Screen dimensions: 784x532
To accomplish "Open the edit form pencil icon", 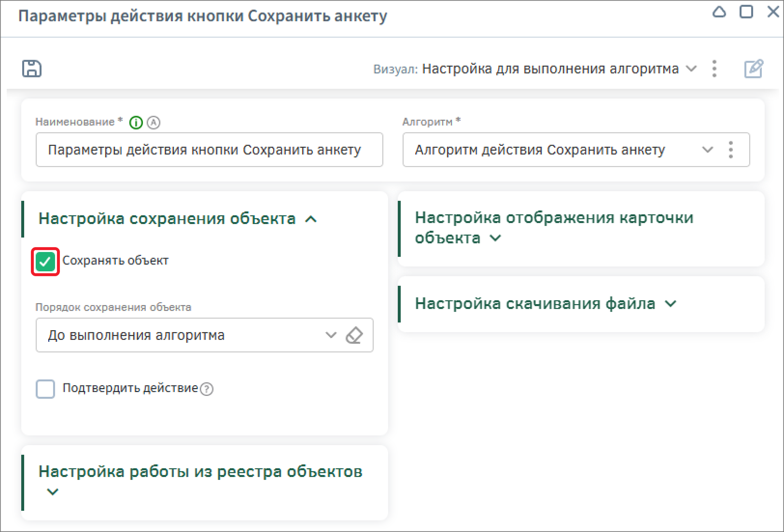I will click(753, 69).
